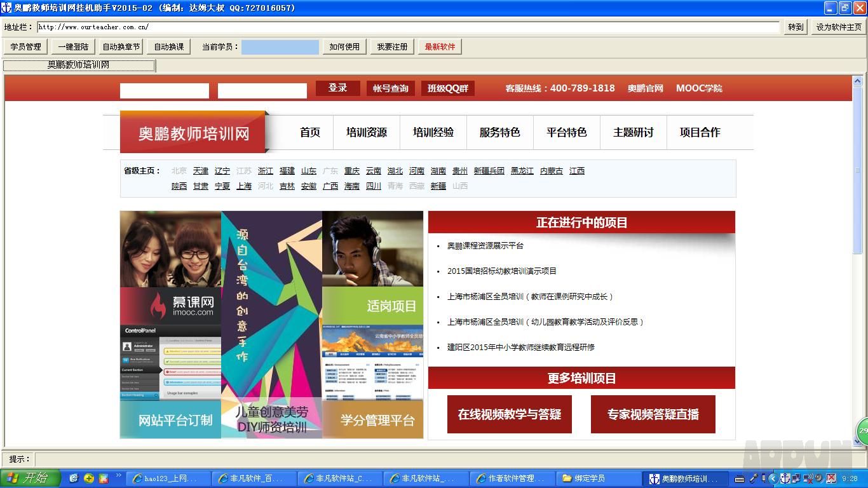Click the second login input box on the red bar
The height and width of the screenshot is (488, 868).
point(262,90)
